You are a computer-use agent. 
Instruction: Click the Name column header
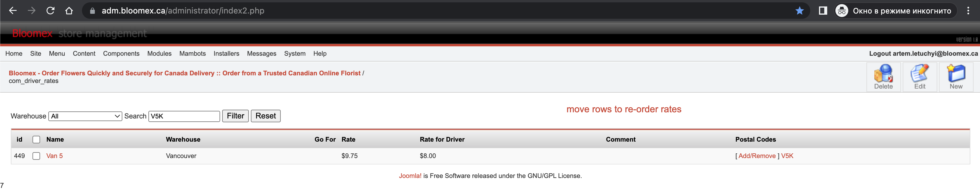tap(55, 140)
